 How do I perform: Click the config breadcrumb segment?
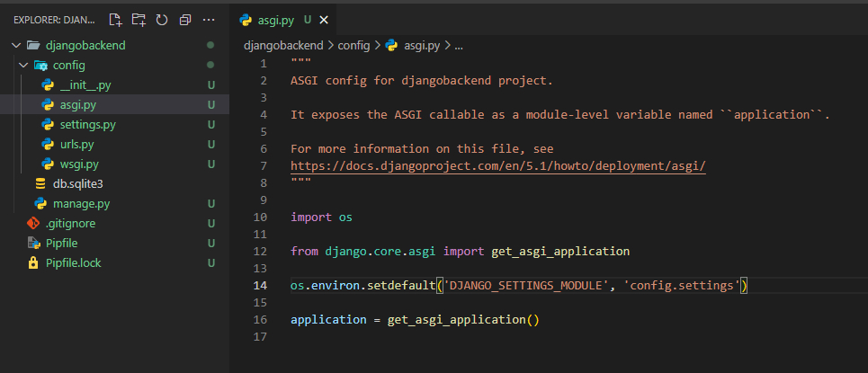click(353, 45)
